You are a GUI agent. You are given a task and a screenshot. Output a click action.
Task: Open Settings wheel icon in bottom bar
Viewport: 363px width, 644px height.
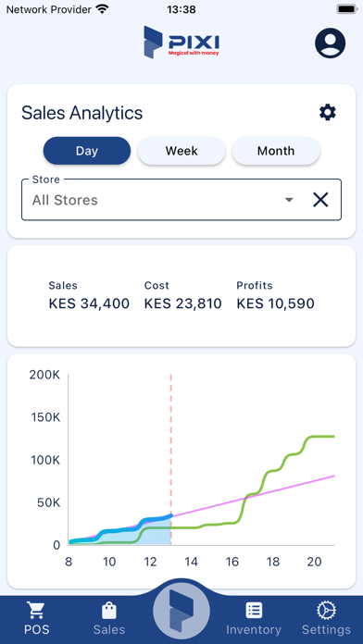(x=326, y=611)
